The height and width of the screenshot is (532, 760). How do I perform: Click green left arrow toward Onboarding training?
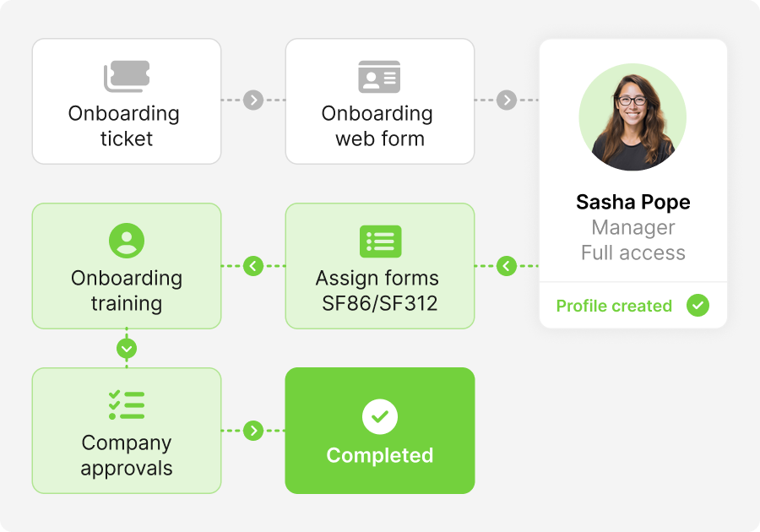point(253,266)
